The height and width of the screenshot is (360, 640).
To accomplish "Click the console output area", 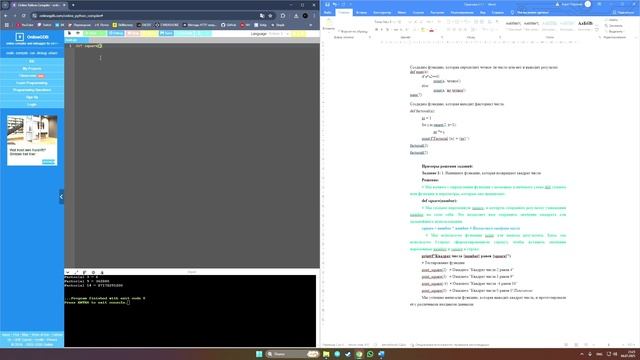I will pyautogui.click(x=190, y=310).
